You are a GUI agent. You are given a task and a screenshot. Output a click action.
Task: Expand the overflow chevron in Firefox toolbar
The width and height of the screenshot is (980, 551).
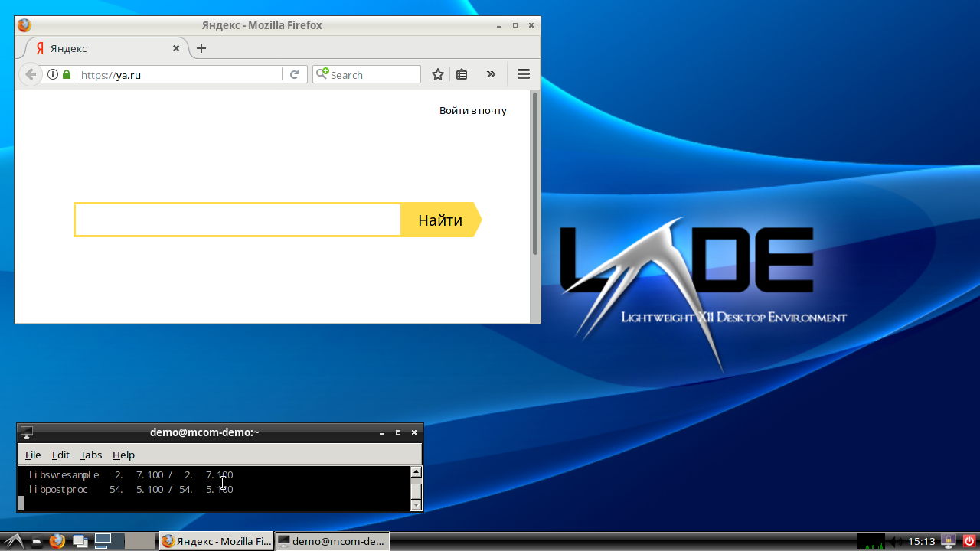491,74
